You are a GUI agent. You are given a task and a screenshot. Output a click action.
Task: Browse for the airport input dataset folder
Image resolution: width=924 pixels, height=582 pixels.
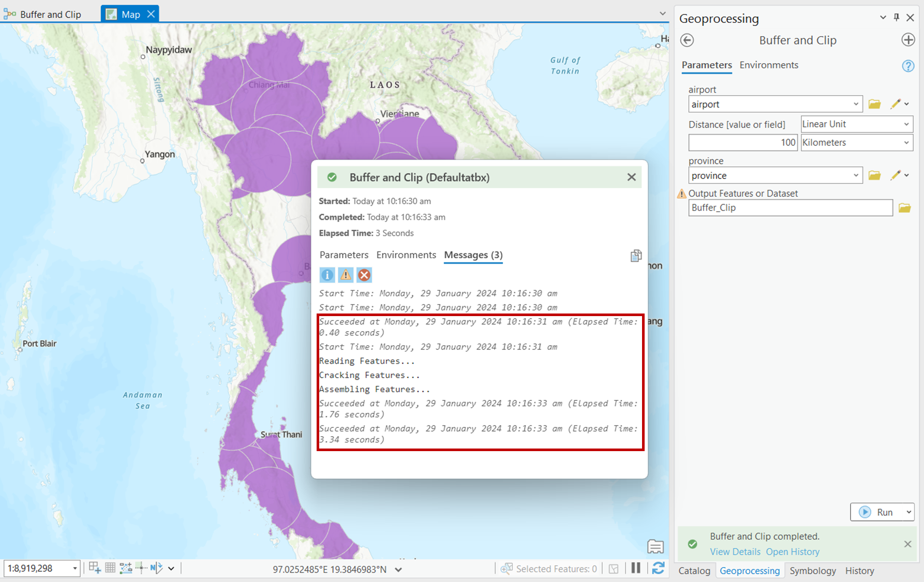pos(875,103)
